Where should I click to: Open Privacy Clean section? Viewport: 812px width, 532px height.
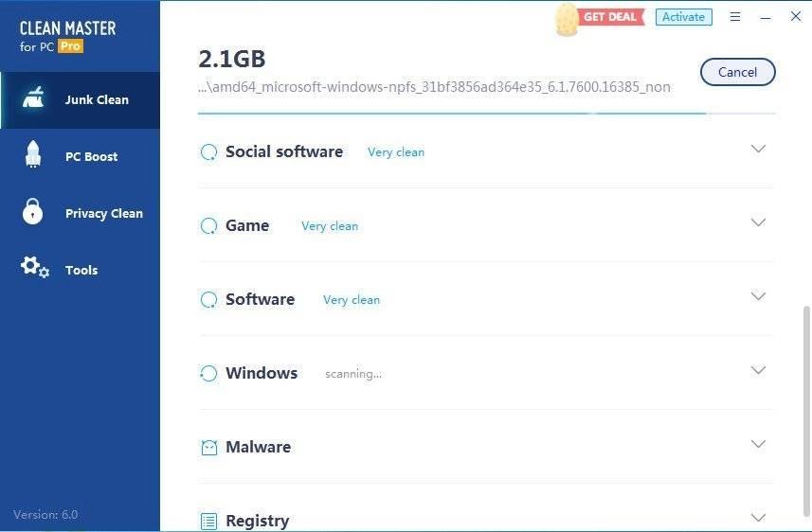point(81,213)
